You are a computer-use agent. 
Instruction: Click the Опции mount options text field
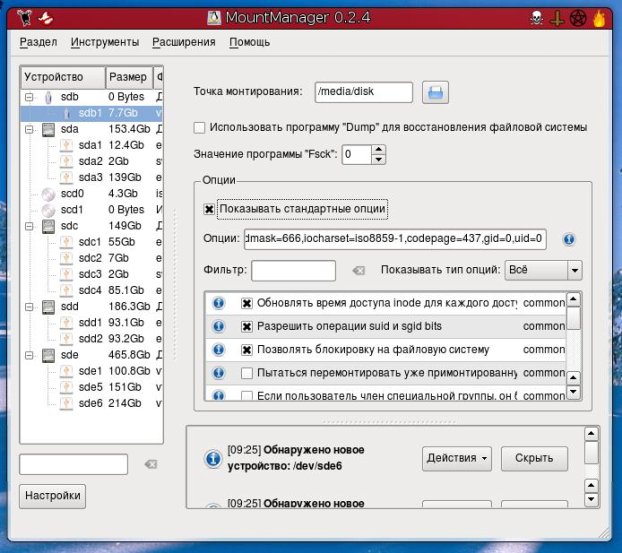pyautogui.click(x=395, y=239)
